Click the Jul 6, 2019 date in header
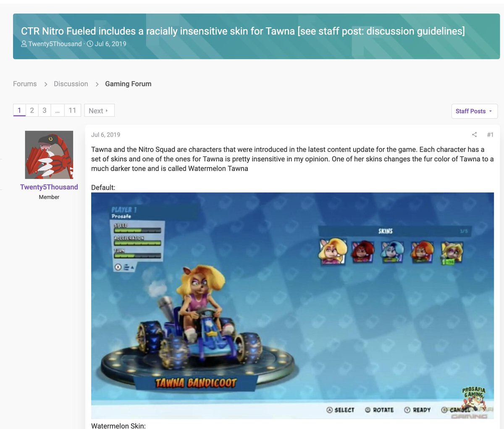The height and width of the screenshot is (429, 504). 110,44
